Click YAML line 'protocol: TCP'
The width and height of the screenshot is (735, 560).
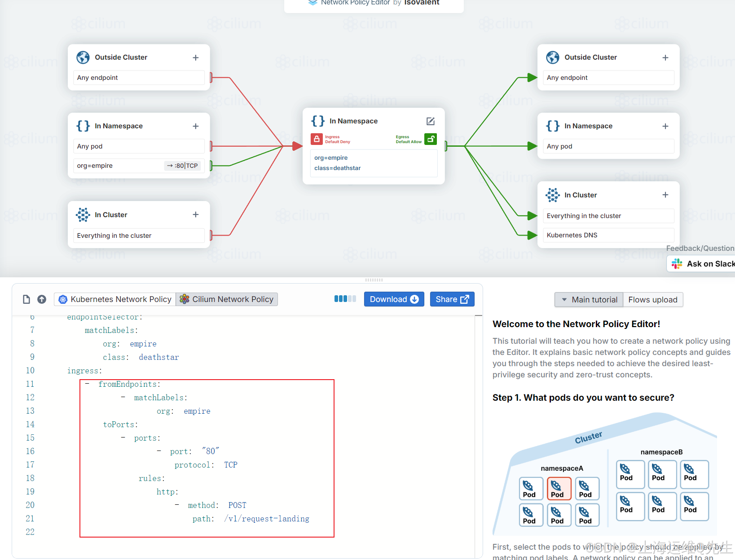coord(206,465)
